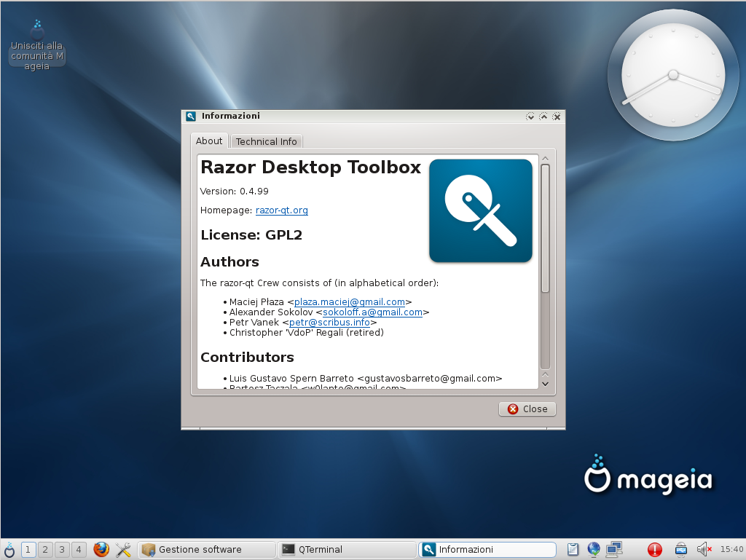Click the petr@scribus.info email link
746x560 pixels.
click(331, 322)
